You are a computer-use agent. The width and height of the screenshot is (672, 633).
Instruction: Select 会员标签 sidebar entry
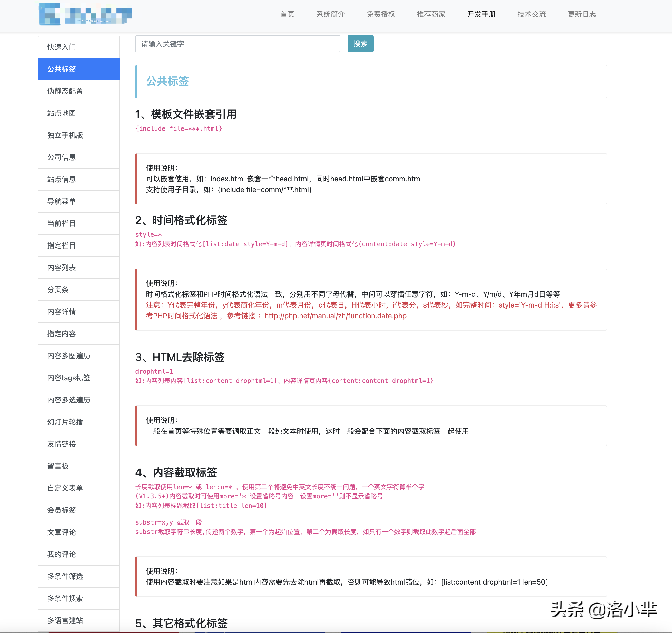click(x=79, y=510)
